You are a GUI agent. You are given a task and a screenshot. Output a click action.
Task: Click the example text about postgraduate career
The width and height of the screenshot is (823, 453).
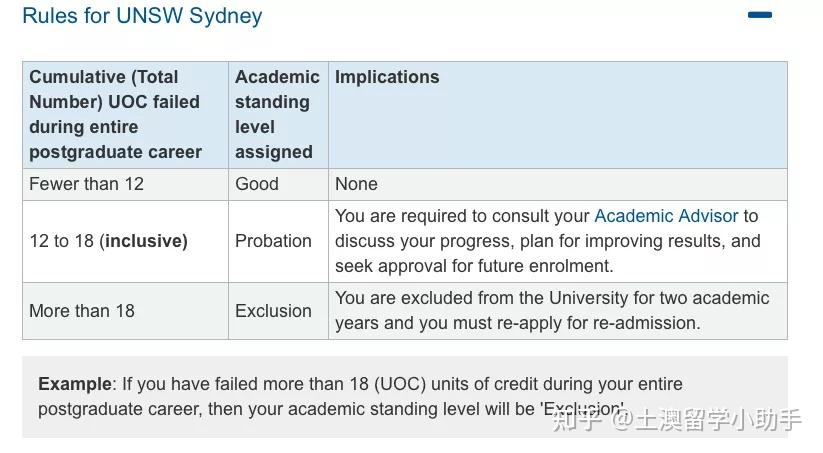point(330,409)
